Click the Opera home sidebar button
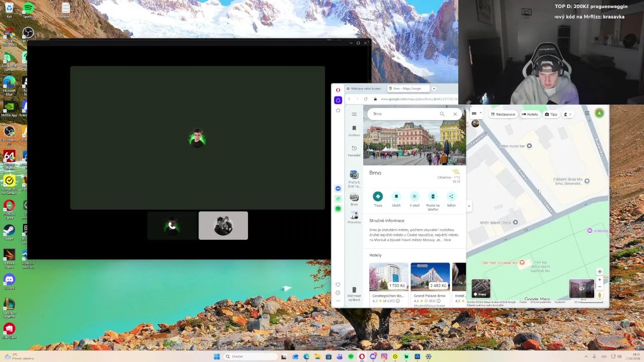Viewport: 644px width, 362px height. (338, 100)
